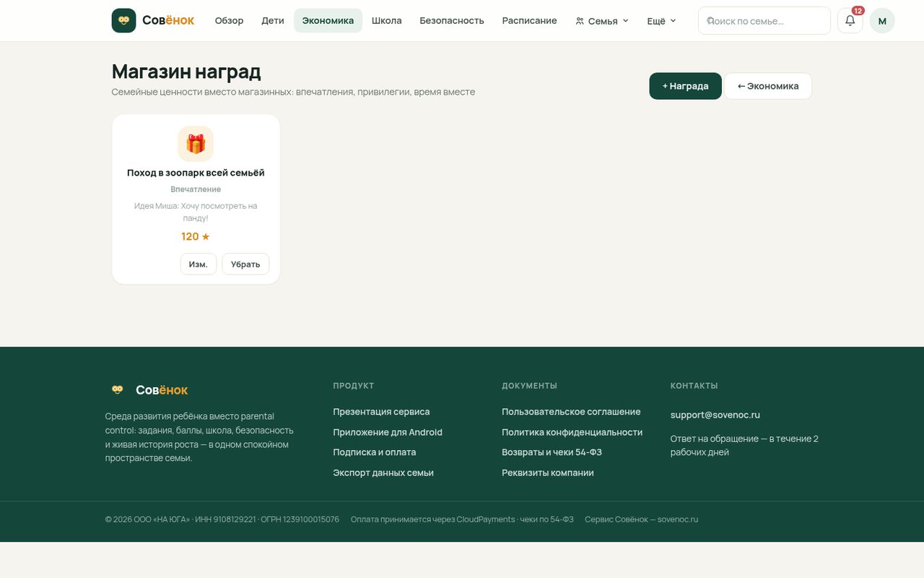Open the user avatar M menu
Screen dimensions: 924x578
click(x=881, y=20)
